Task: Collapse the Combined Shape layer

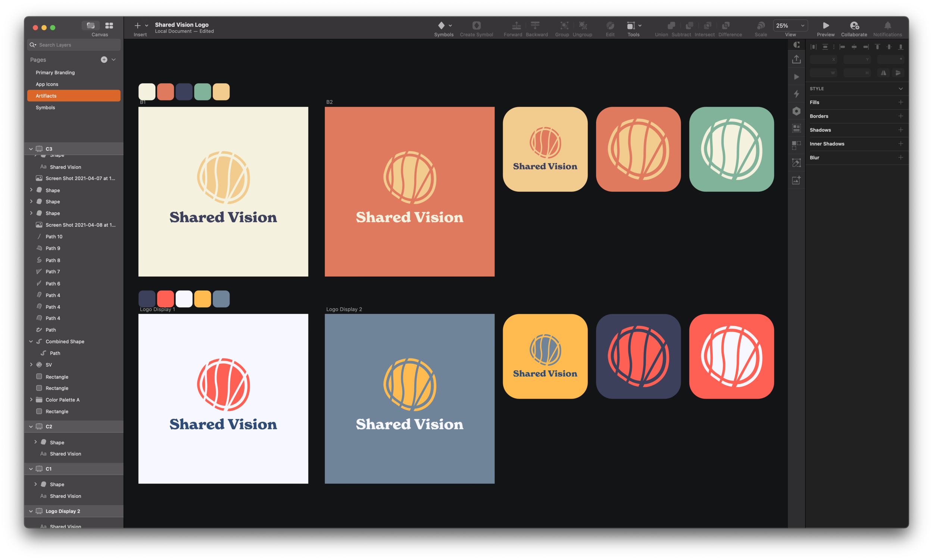Action: pyautogui.click(x=31, y=341)
